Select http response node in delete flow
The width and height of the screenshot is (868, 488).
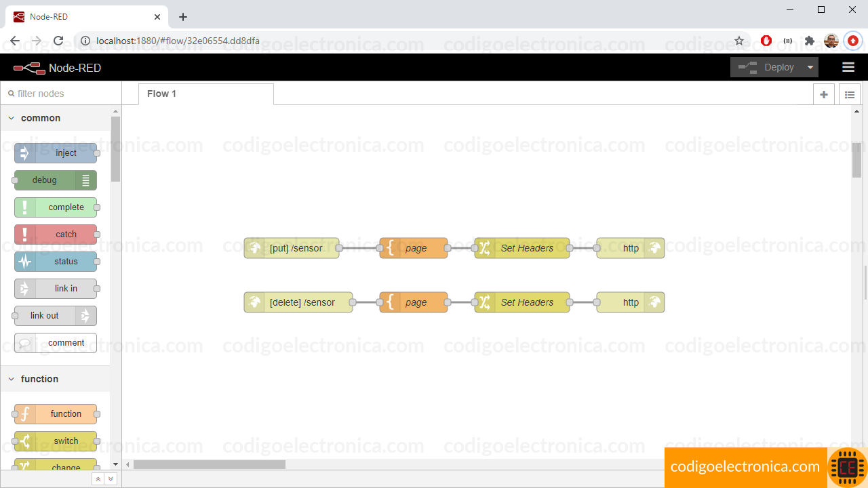[x=631, y=302]
